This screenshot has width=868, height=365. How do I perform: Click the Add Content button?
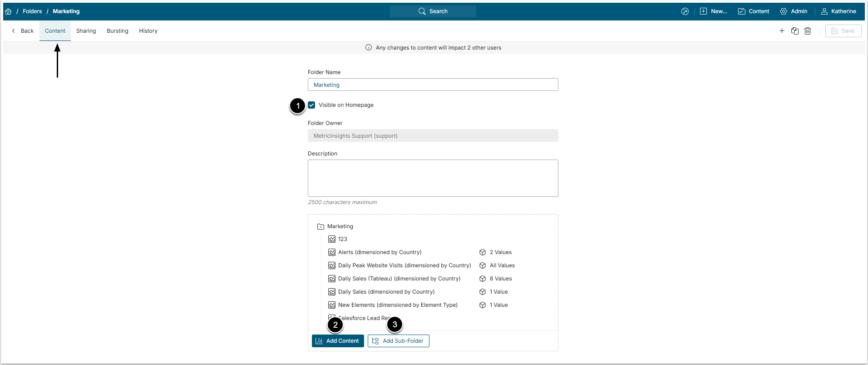click(338, 341)
